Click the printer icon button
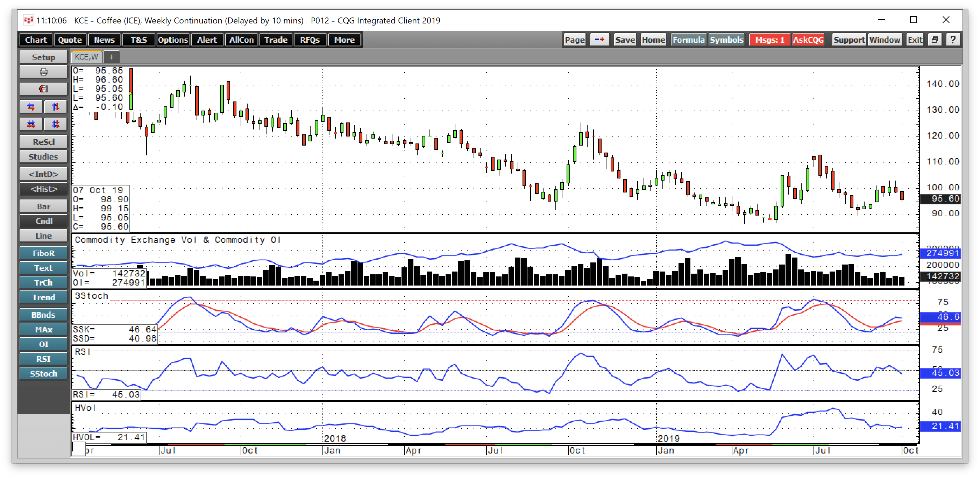Viewport: 980px width, 478px height. (43, 72)
